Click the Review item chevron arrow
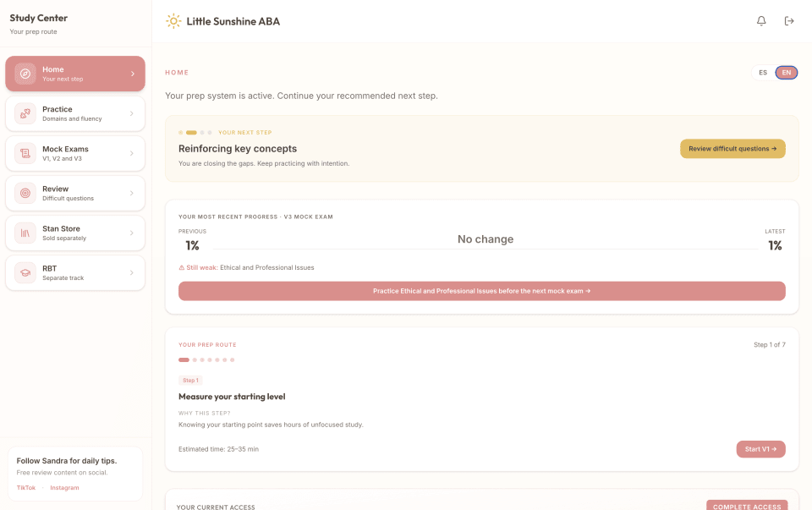The width and height of the screenshot is (812, 510). point(132,193)
